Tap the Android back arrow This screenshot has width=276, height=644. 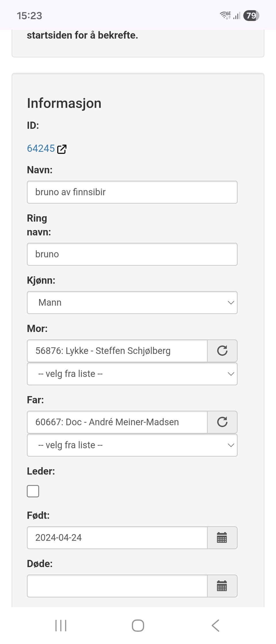215,626
